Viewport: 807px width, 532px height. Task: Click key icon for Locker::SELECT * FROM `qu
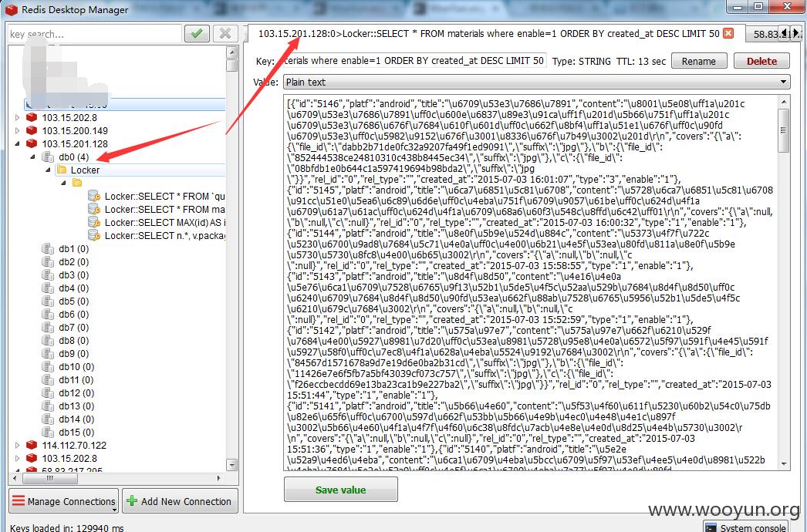[x=93, y=196]
